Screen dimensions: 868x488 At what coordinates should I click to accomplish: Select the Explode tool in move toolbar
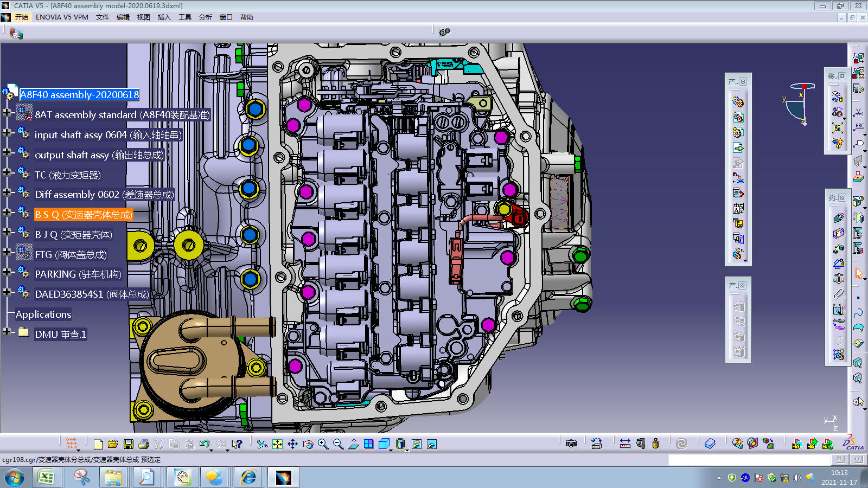pyautogui.click(x=838, y=128)
